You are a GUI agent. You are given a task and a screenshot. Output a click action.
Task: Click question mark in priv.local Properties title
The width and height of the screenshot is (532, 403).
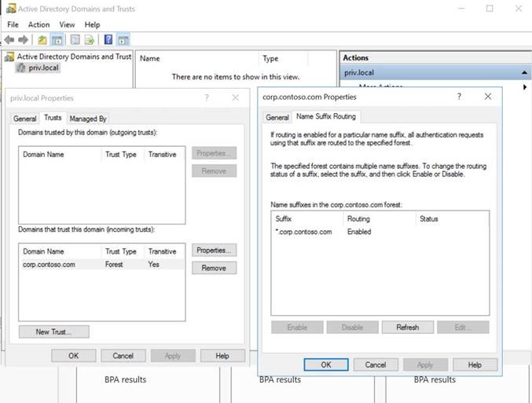pos(207,97)
